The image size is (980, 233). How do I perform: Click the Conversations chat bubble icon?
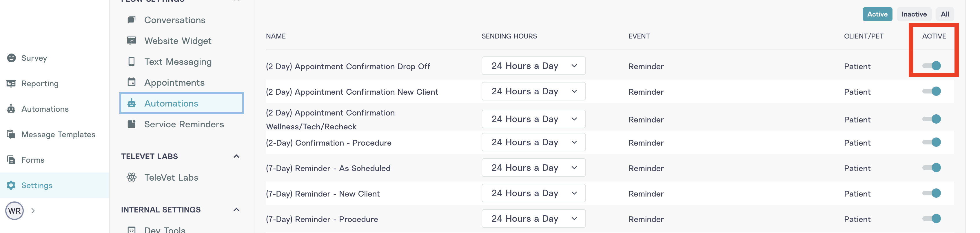click(131, 20)
